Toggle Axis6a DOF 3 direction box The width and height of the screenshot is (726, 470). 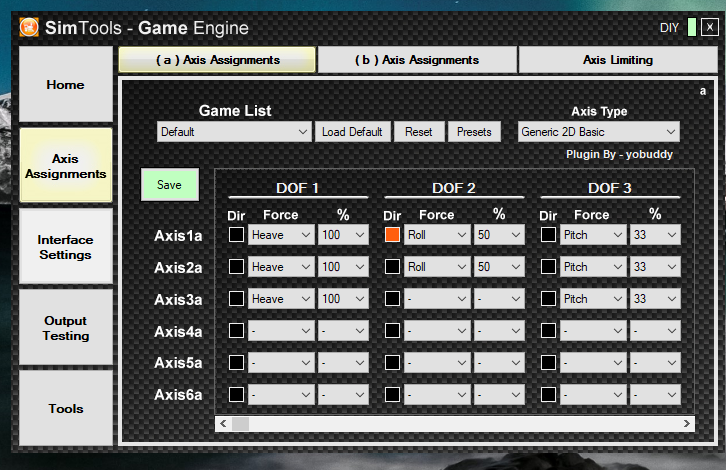tap(548, 395)
